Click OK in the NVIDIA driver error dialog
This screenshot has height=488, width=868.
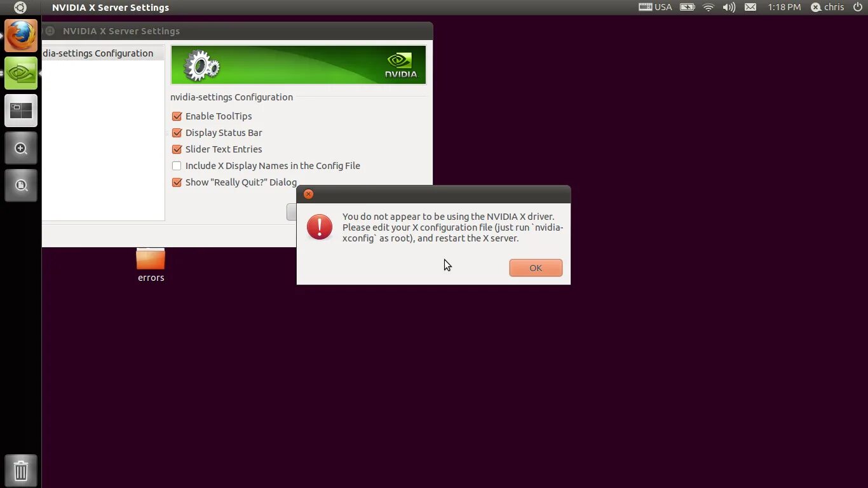coord(536,268)
